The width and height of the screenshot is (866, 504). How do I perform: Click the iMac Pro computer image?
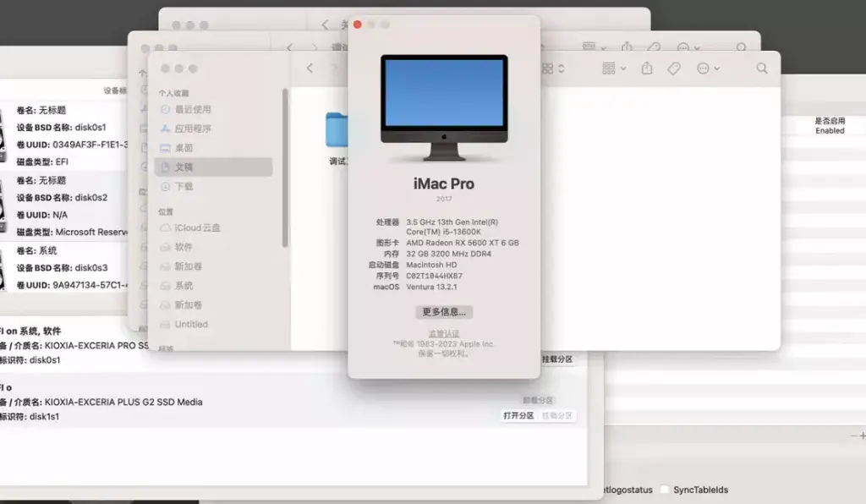click(444, 107)
